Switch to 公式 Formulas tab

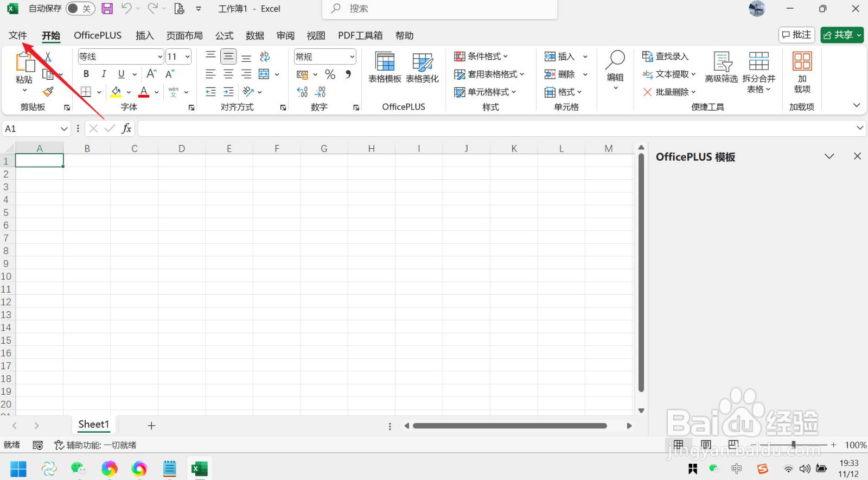pos(224,35)
